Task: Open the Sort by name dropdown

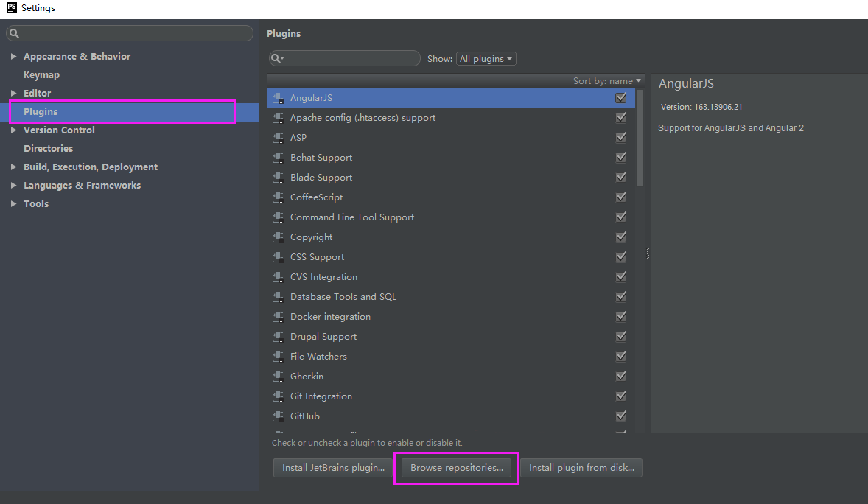Action: click(606, 81)
